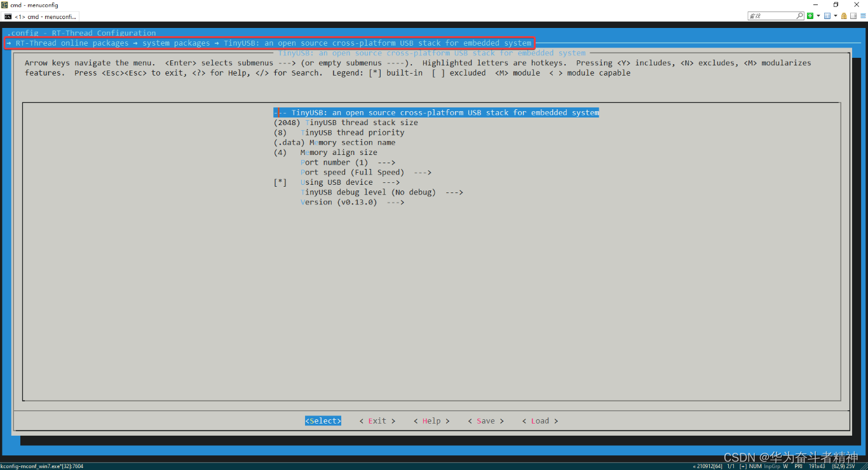The height and width of the screenshot is (470, 868).
Task: Open Version (v0.13.0) submenu
Action: tap(352, 202)
